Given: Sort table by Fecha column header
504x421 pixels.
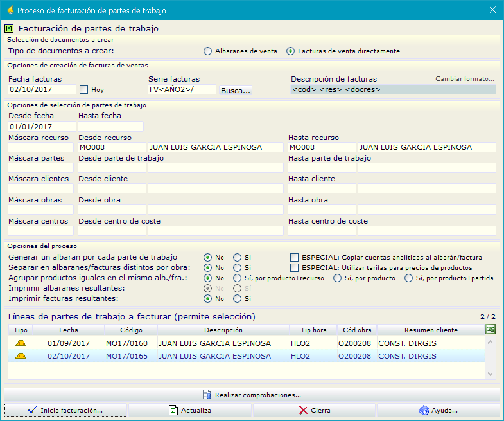Looking at the screenshot, I should (x=69, y=330).
